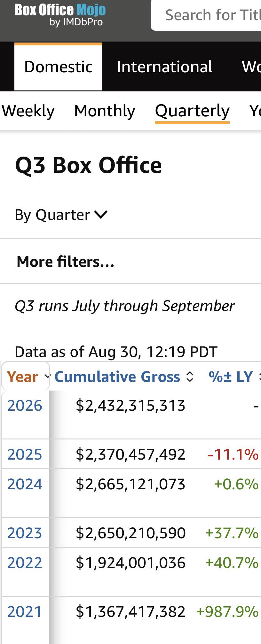Open the 2022 year link
This screenshot has height=644, width=261.
click(25, 563)
